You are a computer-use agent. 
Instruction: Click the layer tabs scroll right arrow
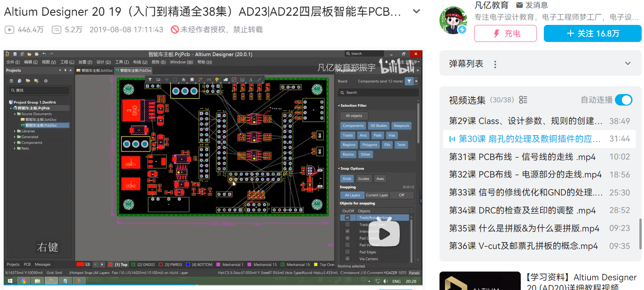(x=102, y=264)
